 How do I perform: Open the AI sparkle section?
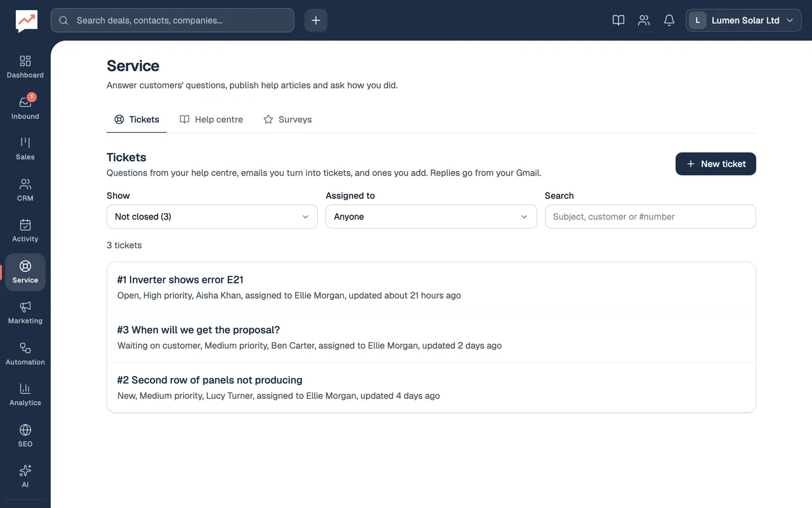point(25,477)
